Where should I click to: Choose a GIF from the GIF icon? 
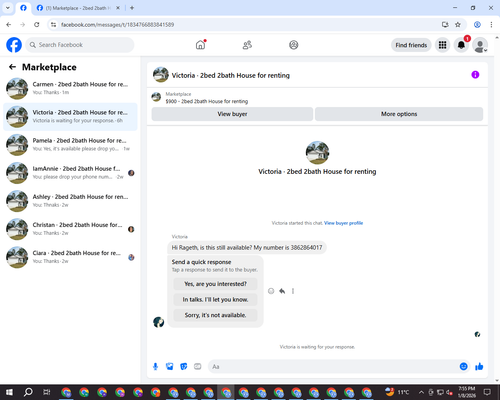click(x=198, y=367)
